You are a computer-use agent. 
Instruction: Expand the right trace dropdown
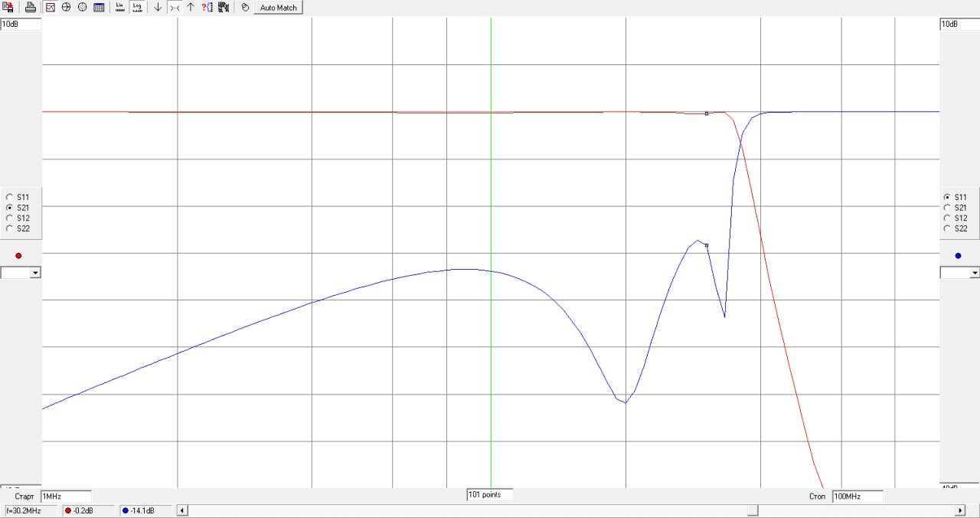(x=974, y=273)
